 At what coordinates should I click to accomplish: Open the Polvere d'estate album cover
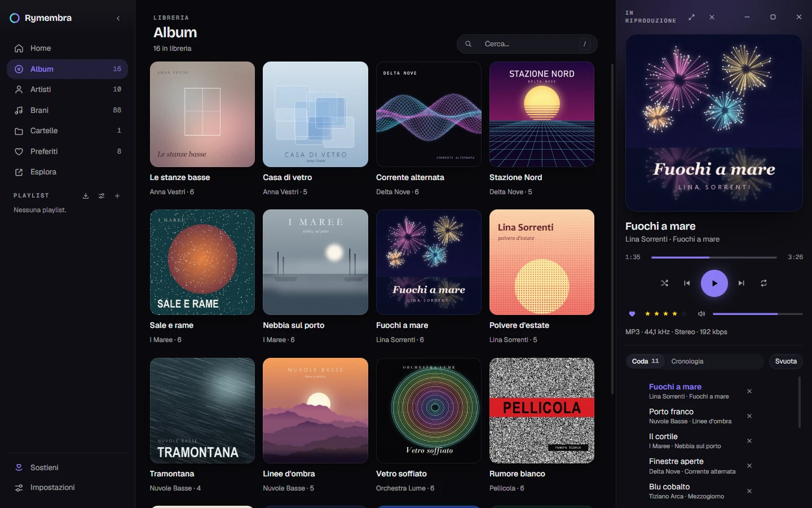(x=542, y=262)
